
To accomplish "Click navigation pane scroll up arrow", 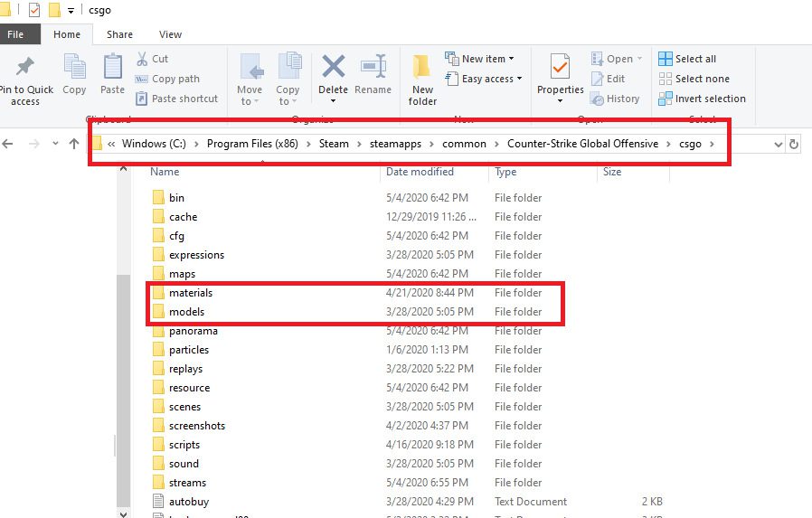I will tap(123, 169).
